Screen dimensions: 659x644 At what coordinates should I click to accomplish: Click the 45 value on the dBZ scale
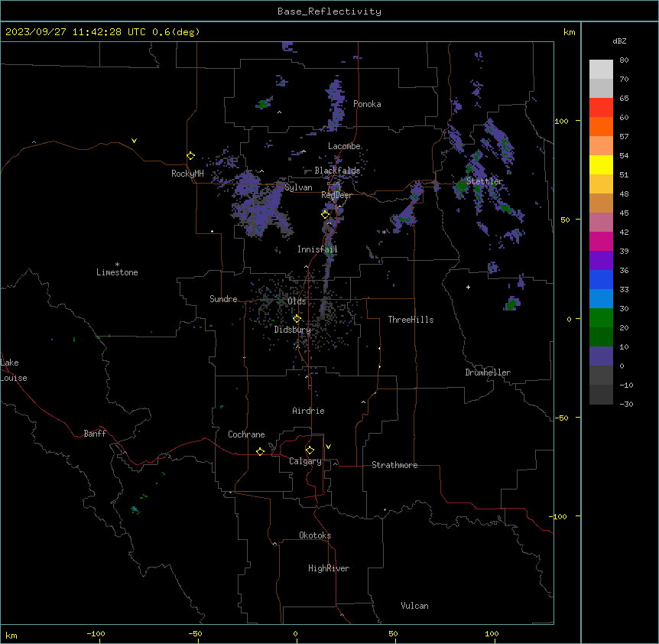click(624, 213)
